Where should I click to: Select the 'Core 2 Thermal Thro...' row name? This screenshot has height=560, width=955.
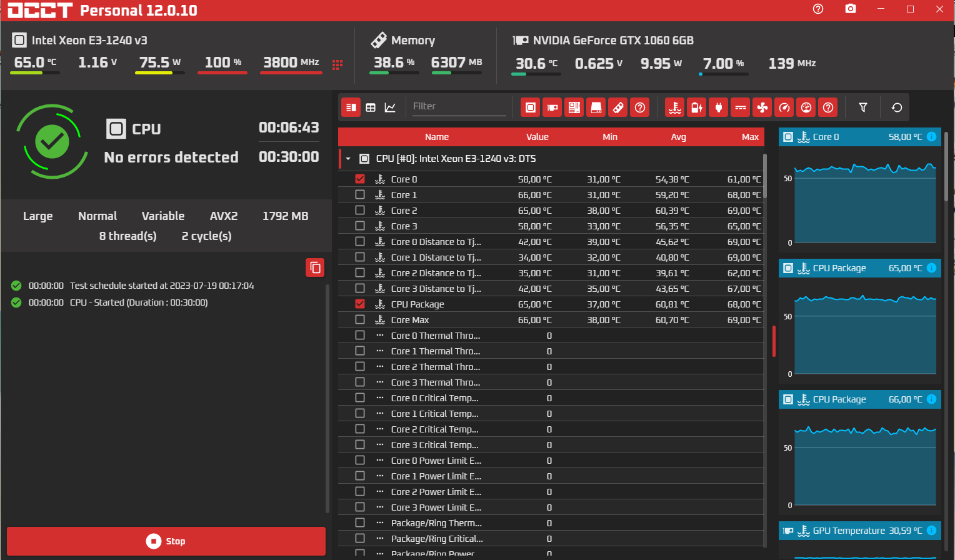click(436, 367)
